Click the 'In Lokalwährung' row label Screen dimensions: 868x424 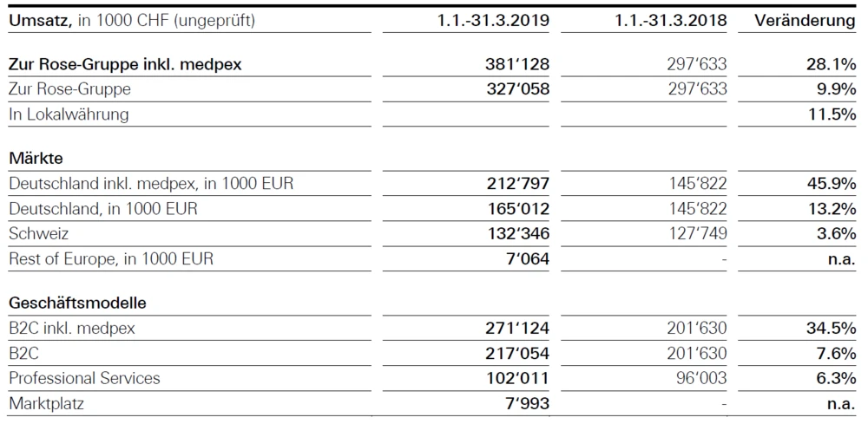click(68, 114)
